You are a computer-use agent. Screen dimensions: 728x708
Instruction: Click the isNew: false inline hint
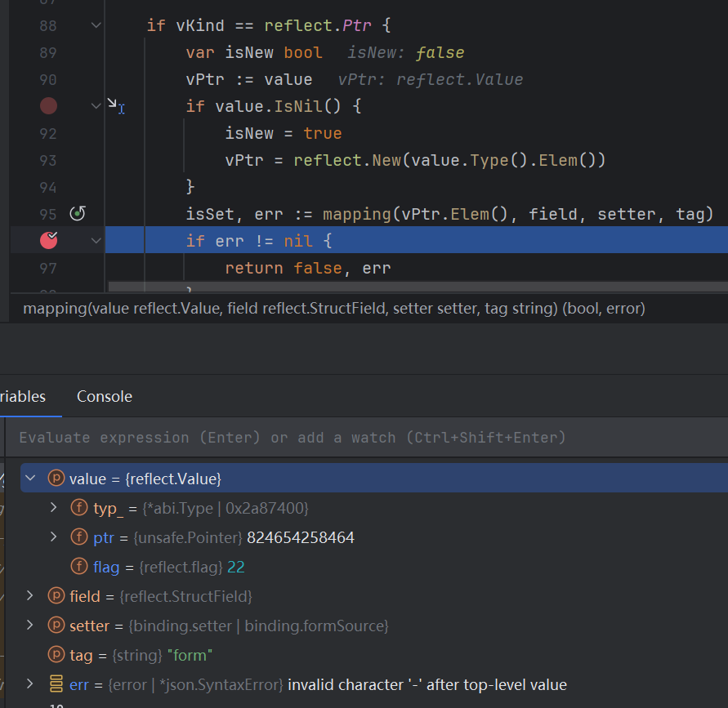[x=406, y=53]
